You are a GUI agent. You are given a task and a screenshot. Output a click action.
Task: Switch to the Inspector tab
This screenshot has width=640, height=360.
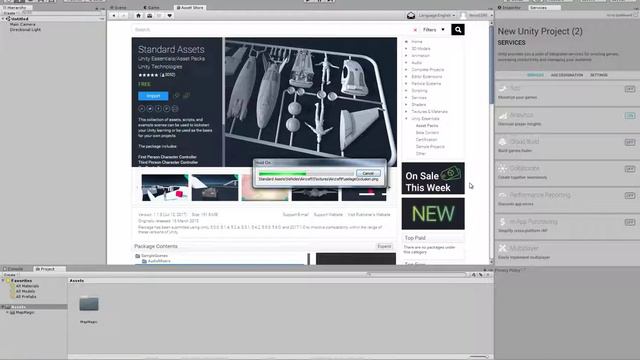[x=510, y=7]
